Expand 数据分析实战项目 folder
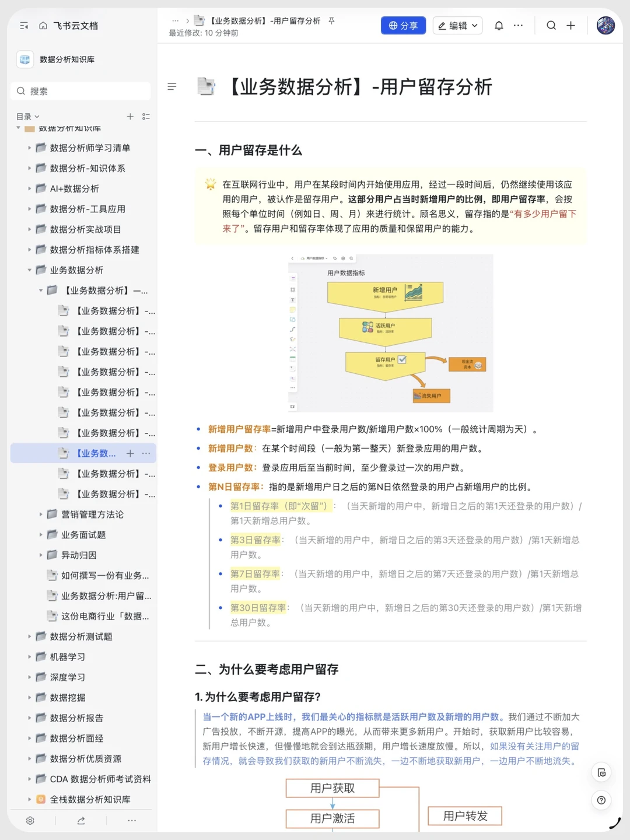 tap(29, 229)
